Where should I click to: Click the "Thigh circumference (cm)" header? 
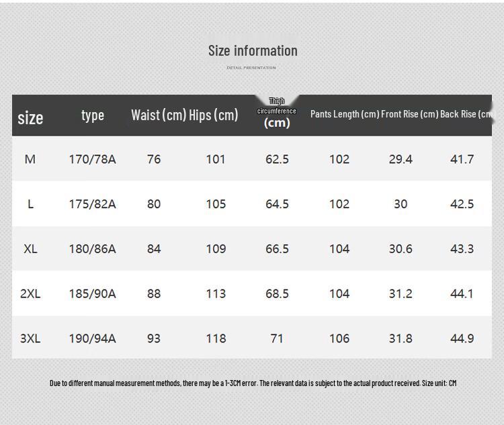277,113
